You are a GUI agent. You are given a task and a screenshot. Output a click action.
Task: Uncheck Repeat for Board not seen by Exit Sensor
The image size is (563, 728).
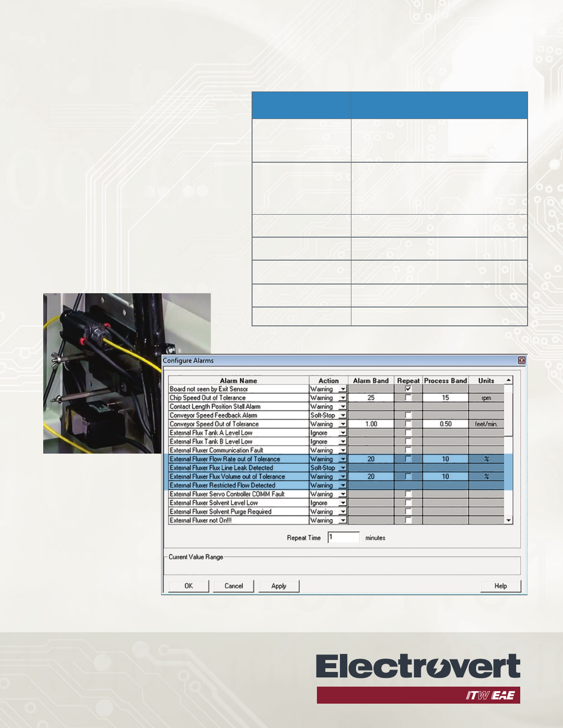coord(408,389)
